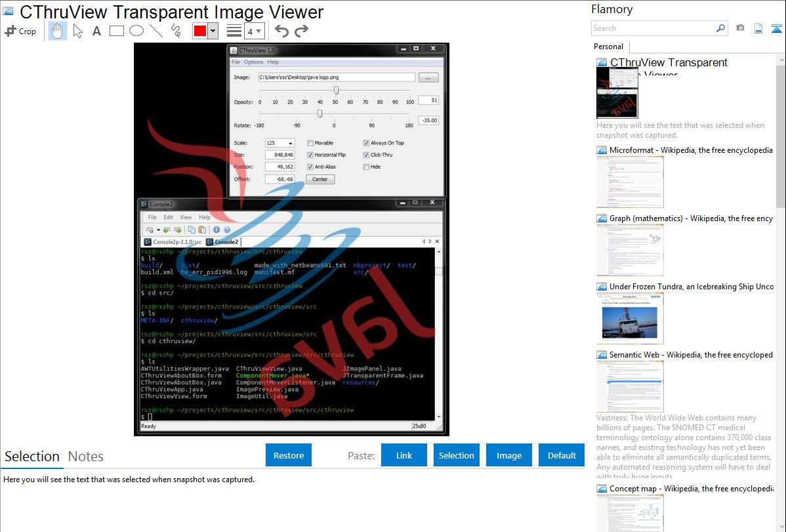This screenshot has width=786, height=532.
Task: Select the Concept map Wikipedia snapshot title
Action: [x=692, y=489]
